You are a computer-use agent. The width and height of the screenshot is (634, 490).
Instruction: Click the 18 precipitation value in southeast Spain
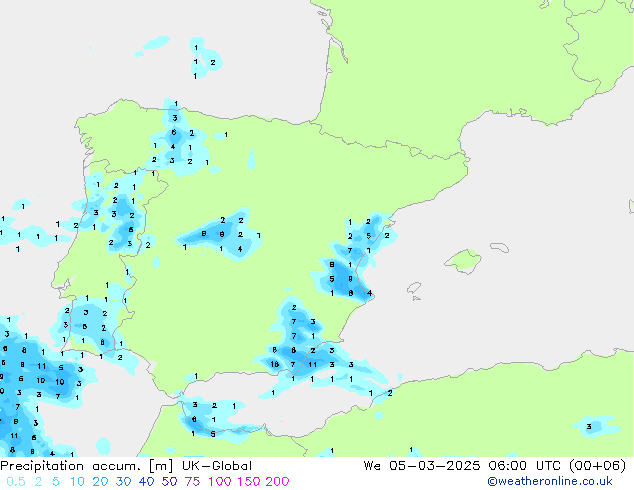(x=275, y=364)
